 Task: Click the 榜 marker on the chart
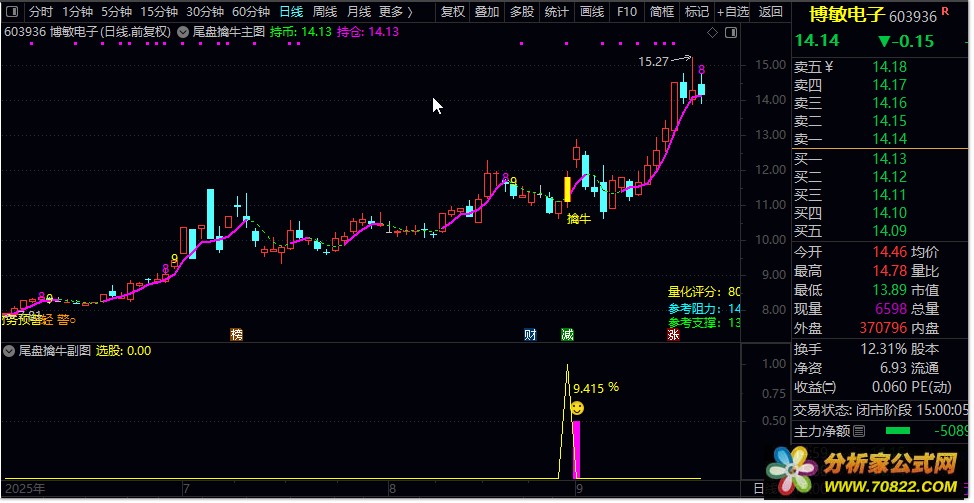click(x=237, y=335)
